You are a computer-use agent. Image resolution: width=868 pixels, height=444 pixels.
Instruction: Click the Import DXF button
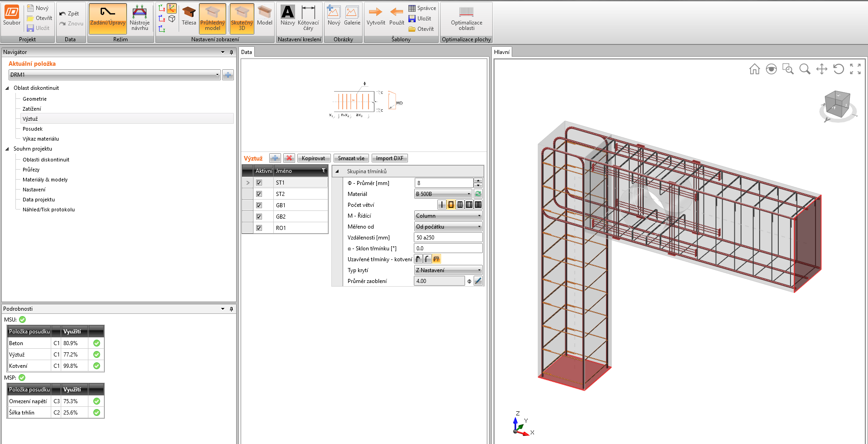[x=389, y=158]
